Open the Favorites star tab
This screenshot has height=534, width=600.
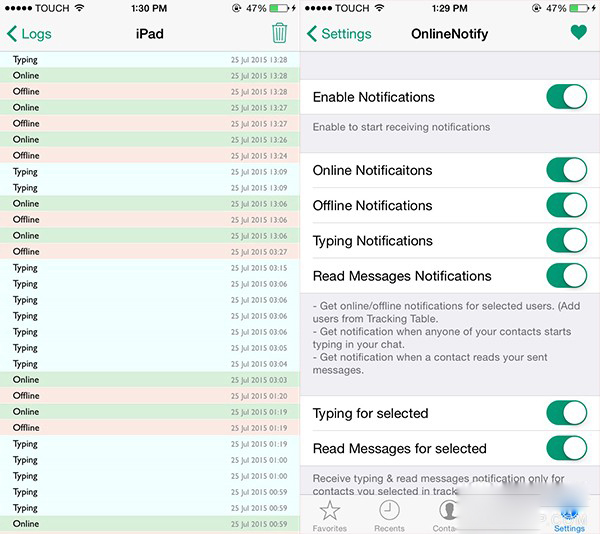pyautogui.click(x=329, y=516)
